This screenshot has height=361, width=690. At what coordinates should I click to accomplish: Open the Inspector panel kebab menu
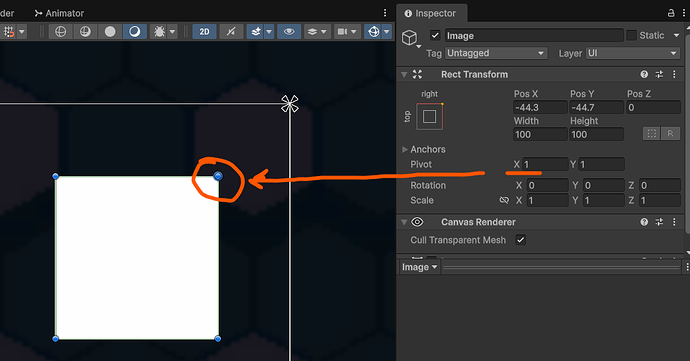pos(684,13)
